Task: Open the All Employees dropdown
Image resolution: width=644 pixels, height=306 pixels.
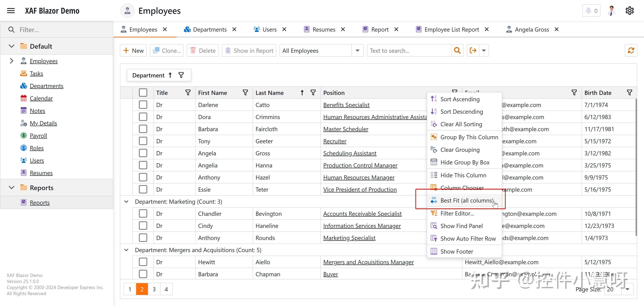Action: (357, 50)
